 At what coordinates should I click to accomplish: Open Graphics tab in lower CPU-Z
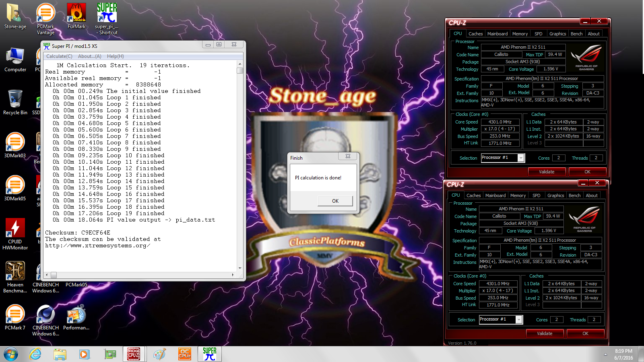(x=555, y=195)
